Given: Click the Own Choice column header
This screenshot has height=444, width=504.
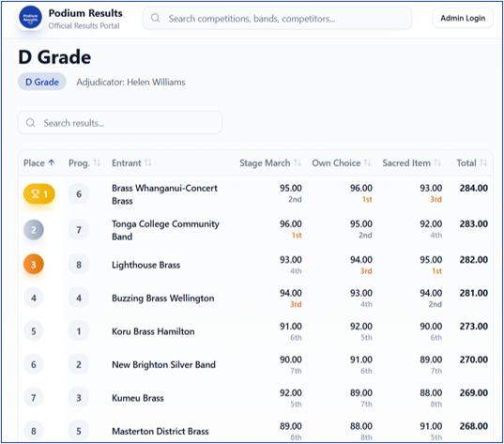Looking at the screenshot, I should pos(342,163).
